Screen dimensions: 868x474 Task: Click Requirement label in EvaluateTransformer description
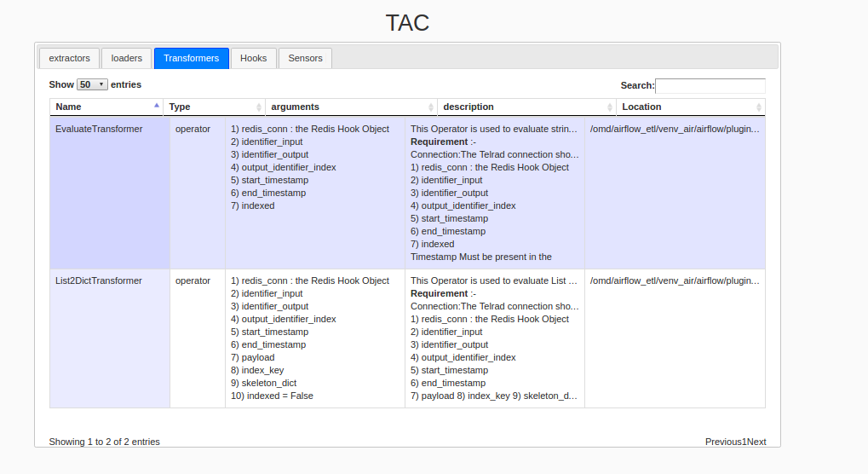point(440,142)
